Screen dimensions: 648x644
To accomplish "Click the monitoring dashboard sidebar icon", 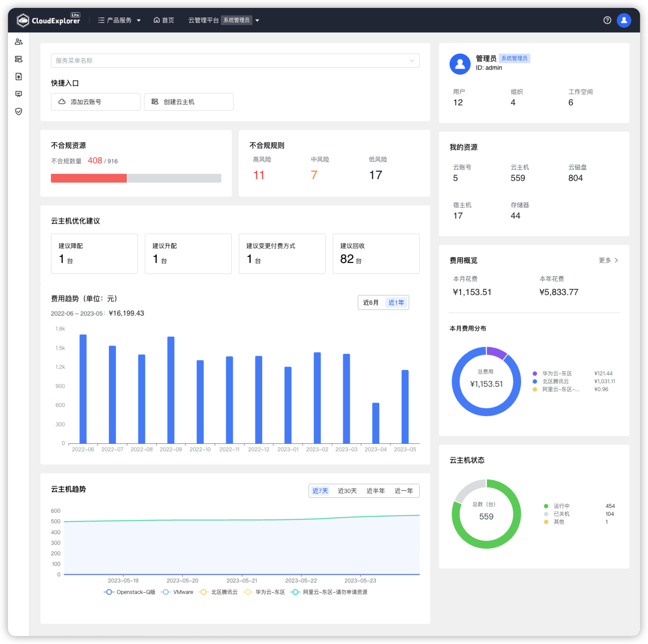I will point(19,94).
